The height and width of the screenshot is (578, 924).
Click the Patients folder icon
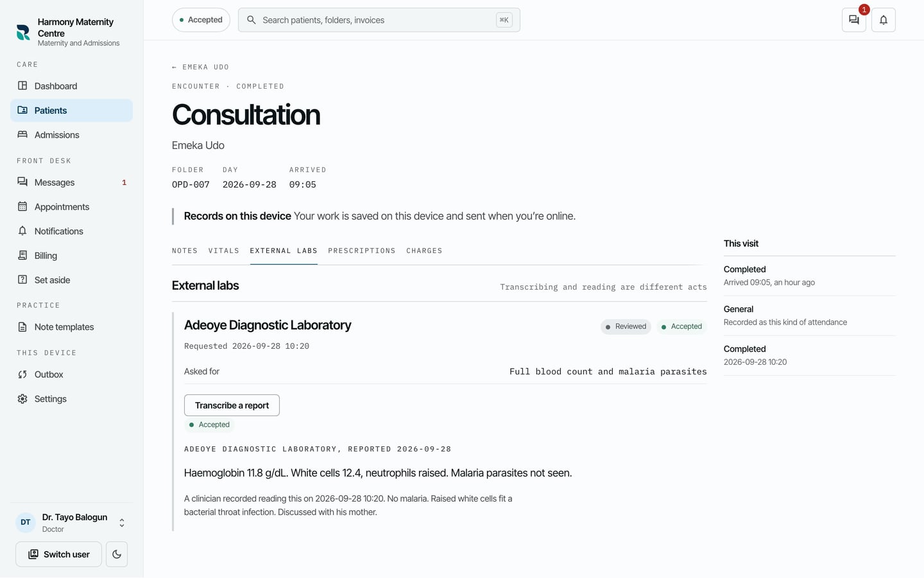22,110
